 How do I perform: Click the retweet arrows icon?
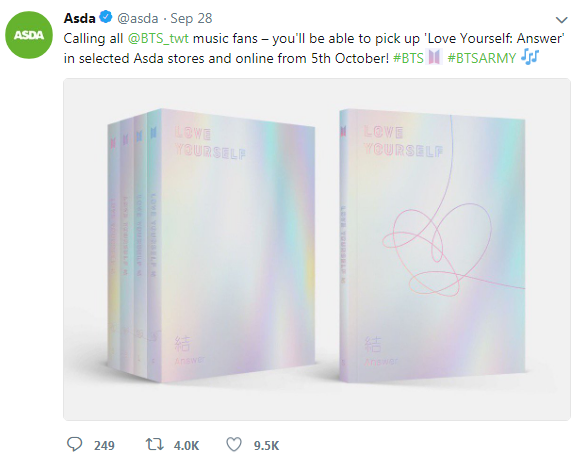tap(154, 444)
